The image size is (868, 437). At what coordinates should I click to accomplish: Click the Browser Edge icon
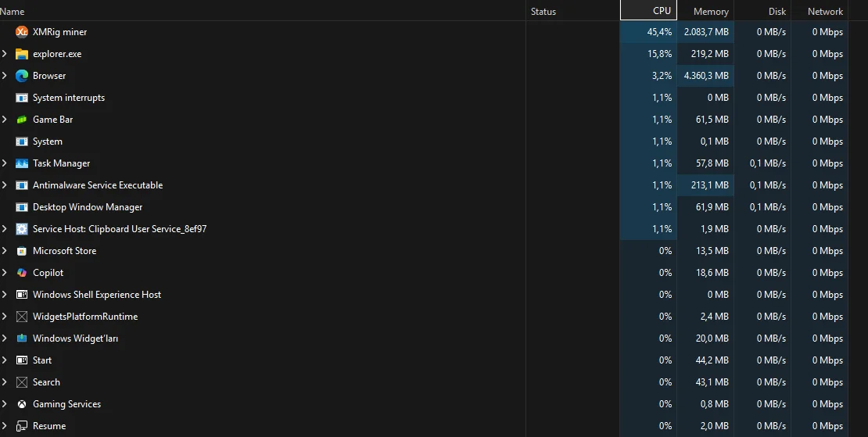pyautogui.click(x=22, y=76)
